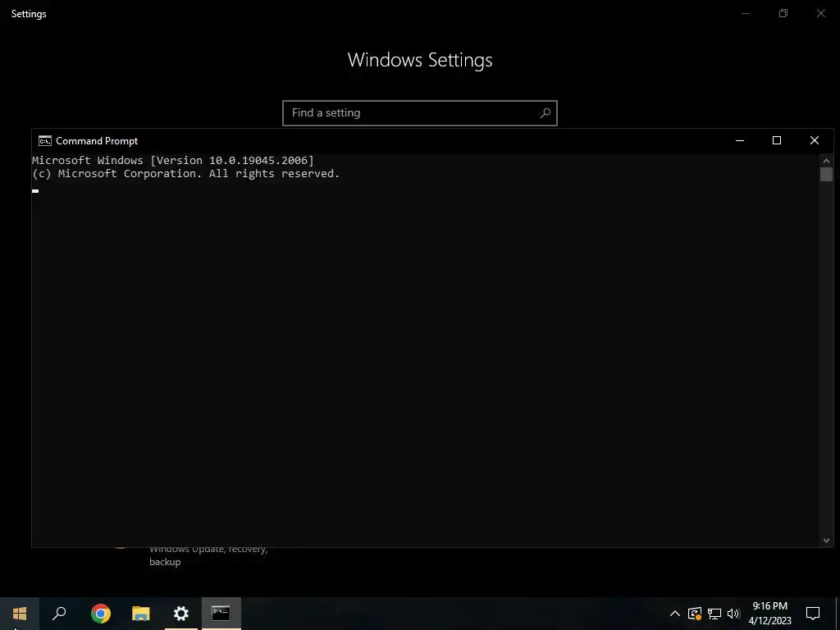840x630 pixels.
Task: Minimize the Command Prompt window
Action: point(740,140)
